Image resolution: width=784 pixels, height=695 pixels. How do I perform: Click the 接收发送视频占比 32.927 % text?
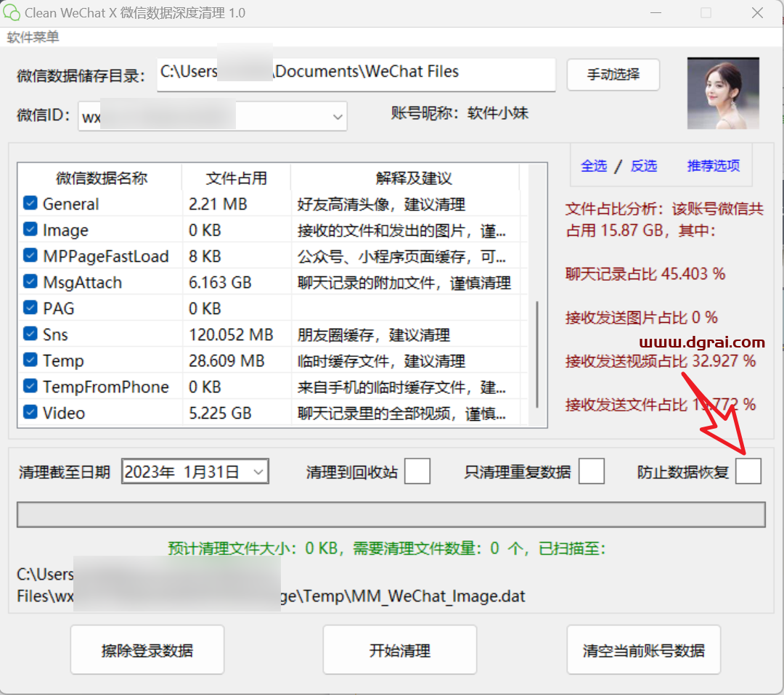click(661, 361)
